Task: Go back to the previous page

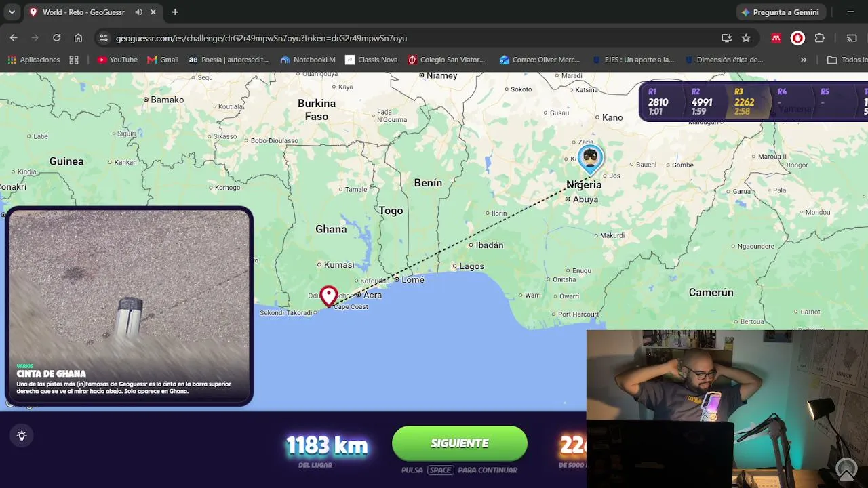Action: tap(14, 38)
